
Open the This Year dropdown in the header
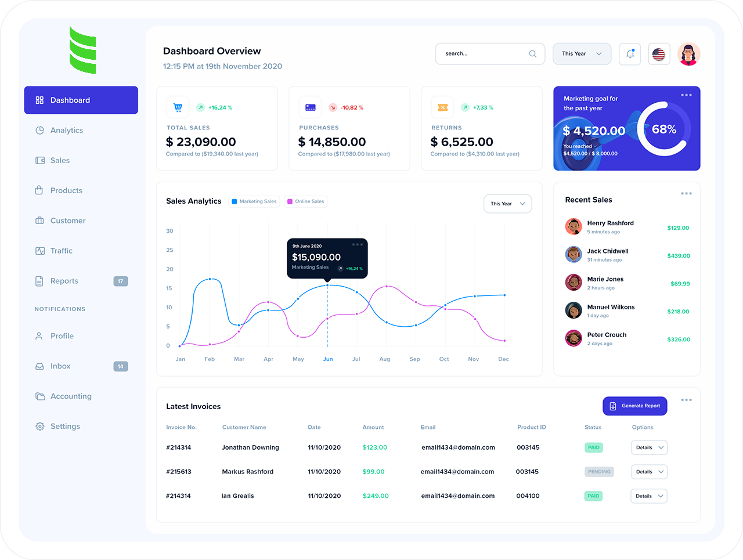(582, 53)
